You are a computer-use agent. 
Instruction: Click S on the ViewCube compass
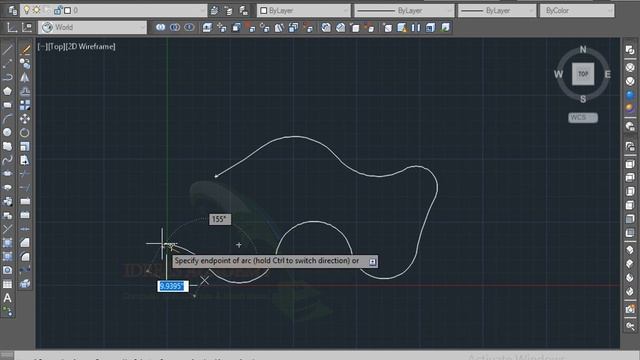click(583, 99)
